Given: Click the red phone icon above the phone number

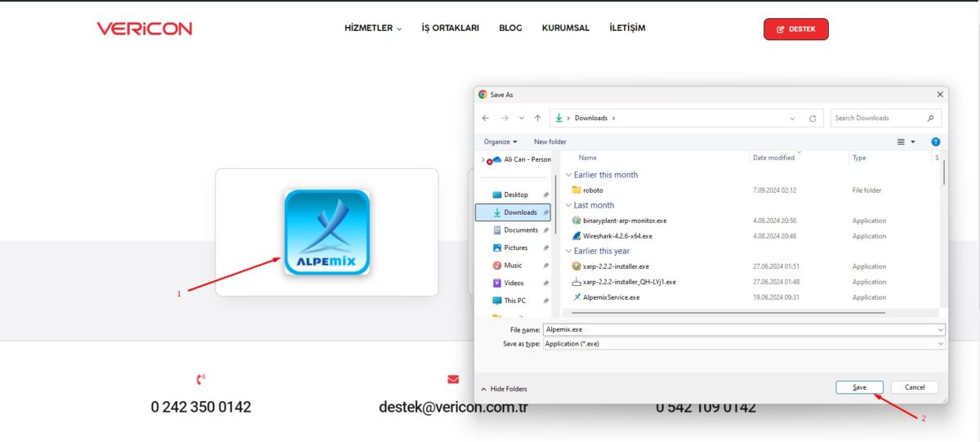Looking at the screenshot, I should click(201, 379).
